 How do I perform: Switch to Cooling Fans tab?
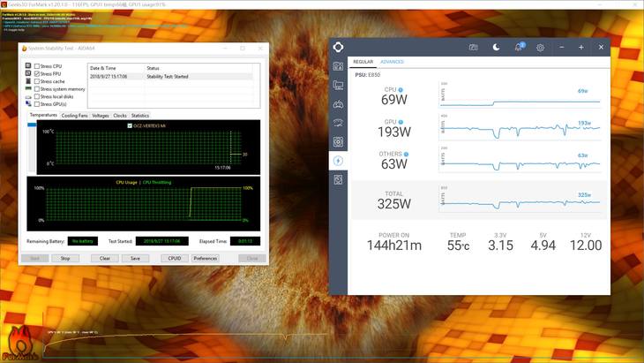(74, 116)
